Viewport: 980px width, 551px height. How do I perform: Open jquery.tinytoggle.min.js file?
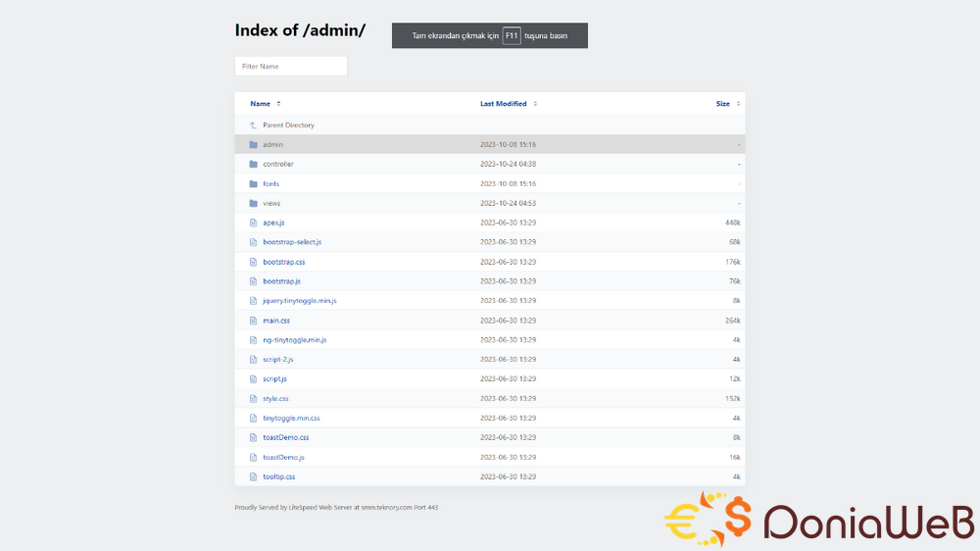pyautogui.click(x=299, y=301)
